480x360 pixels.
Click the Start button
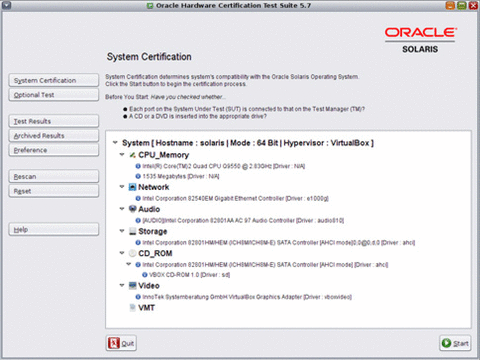(455, 343)
